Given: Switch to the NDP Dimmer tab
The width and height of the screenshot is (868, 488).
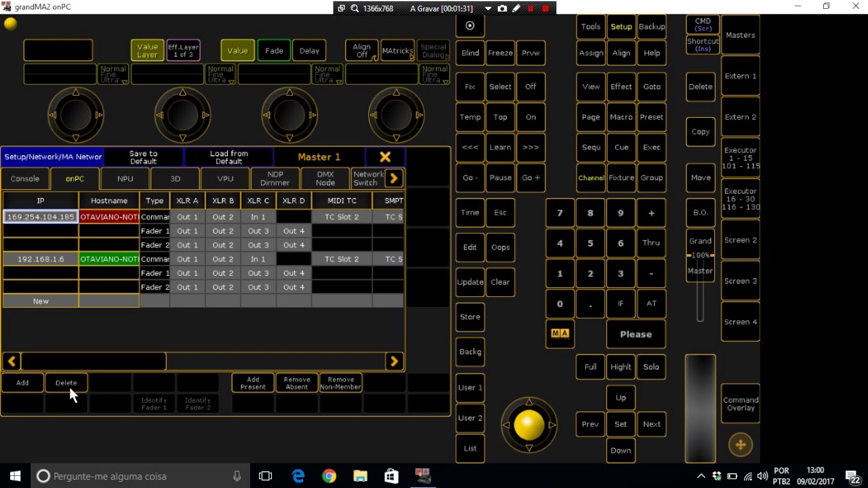Looking at the screenshot, I should click(275, 179).
